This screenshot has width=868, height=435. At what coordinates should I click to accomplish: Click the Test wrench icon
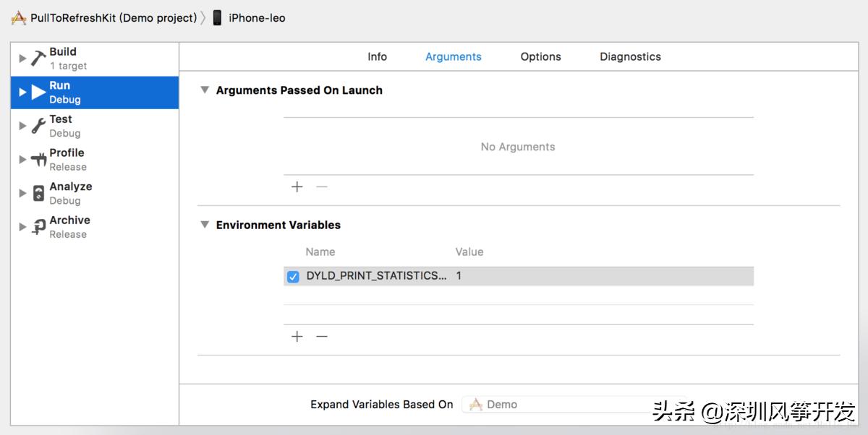[x=38, y=126]
